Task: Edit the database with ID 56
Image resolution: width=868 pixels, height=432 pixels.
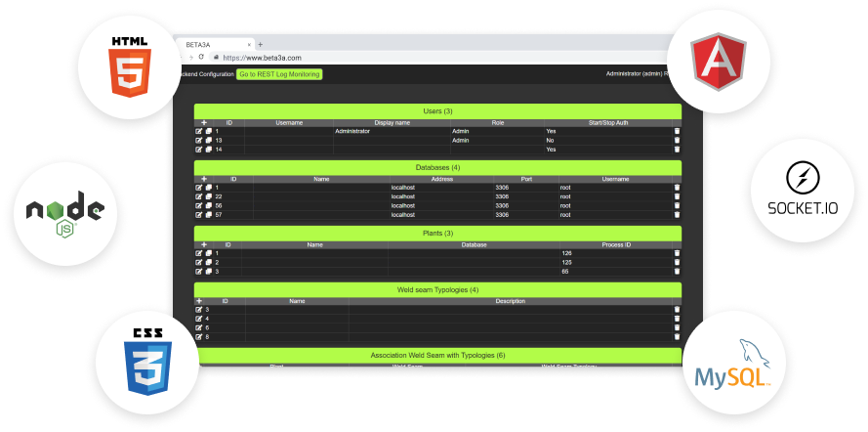Action: 199,205
